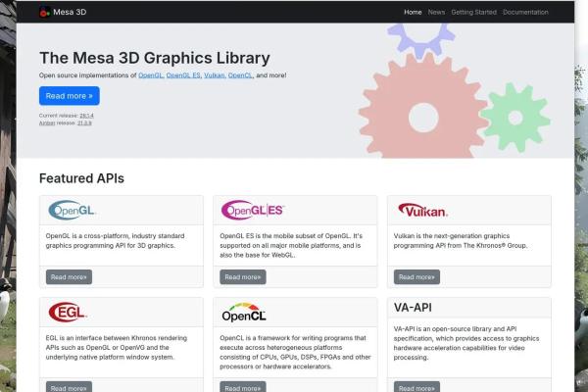Follow the OpenGL ES link in the subtitle
Screen dimensions: 588x392
pos(183,75)
